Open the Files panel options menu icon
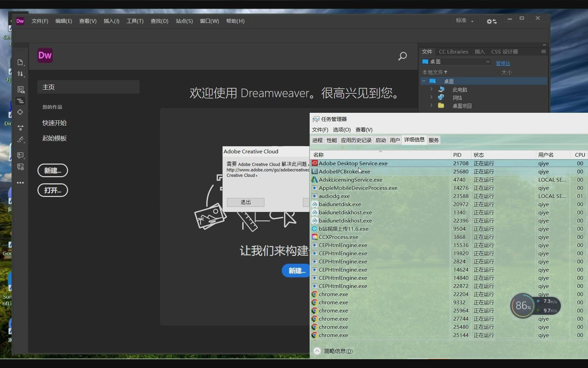The height and width of the screenshot is (368, 588). [x=543, y=51]
